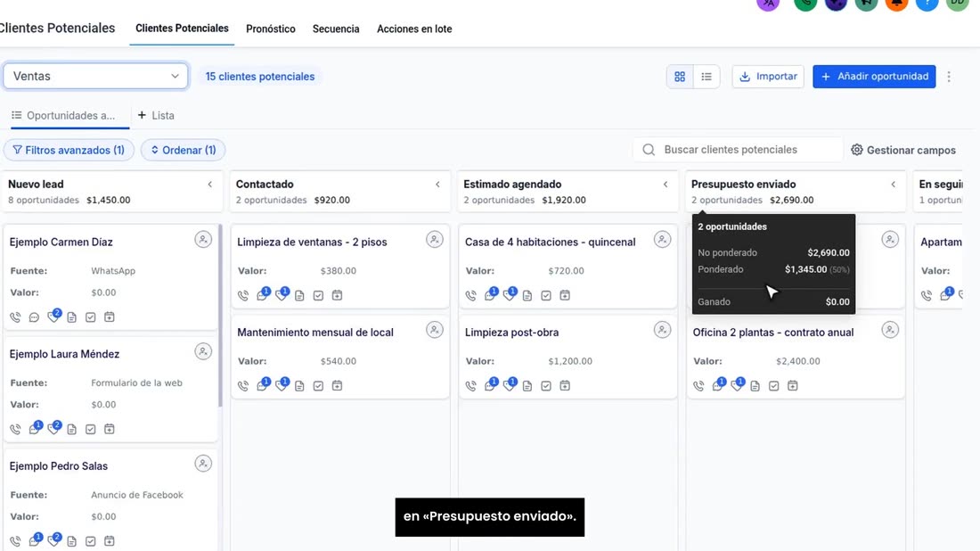This screenshot has width=980, height=551.
Task: Open tags icon on Laura Méndez card
Action: pos(53,428)
